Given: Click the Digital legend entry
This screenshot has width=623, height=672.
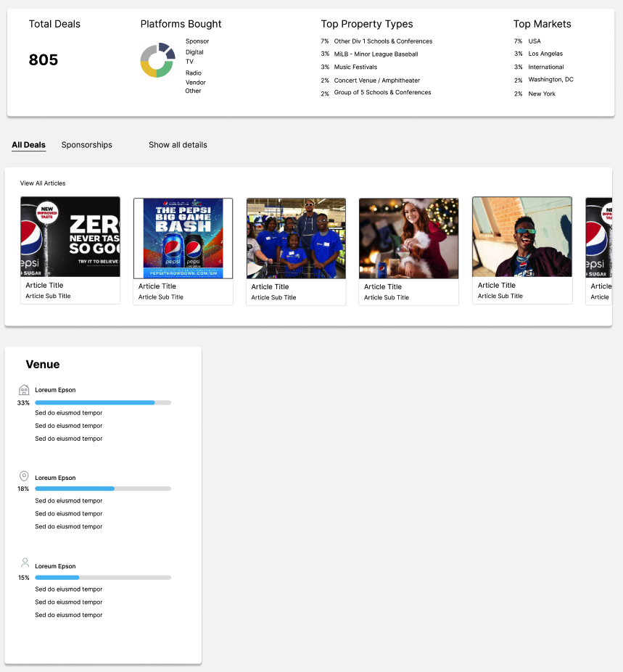Looking at the screenshot, I should point(194,52).
